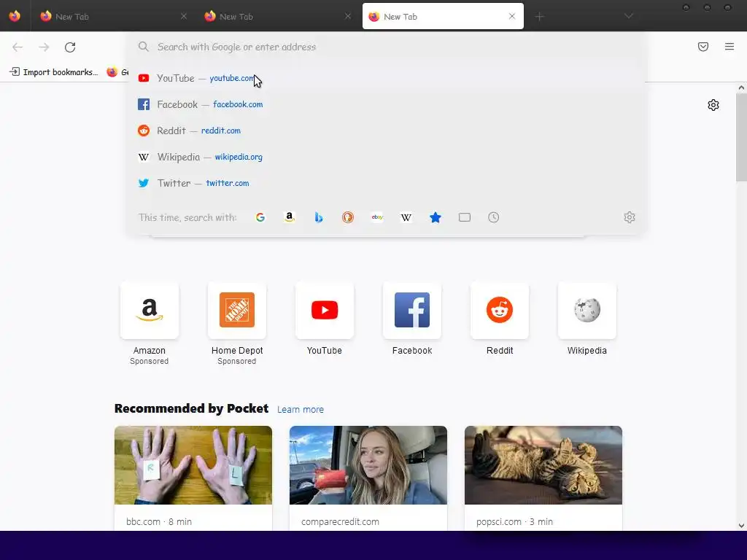Search with Google one-off icon
This screenshot has height=560, width=747.
(260, 217)
